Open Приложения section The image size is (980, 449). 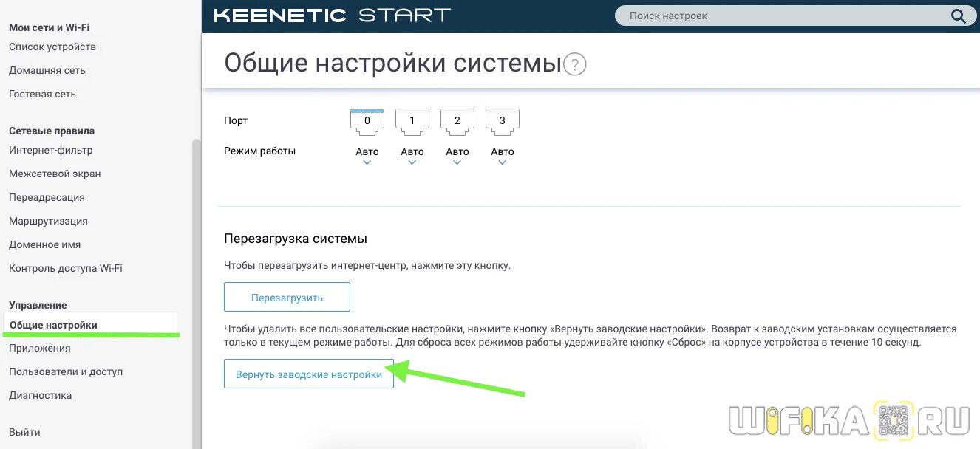(x=40, y=348)
